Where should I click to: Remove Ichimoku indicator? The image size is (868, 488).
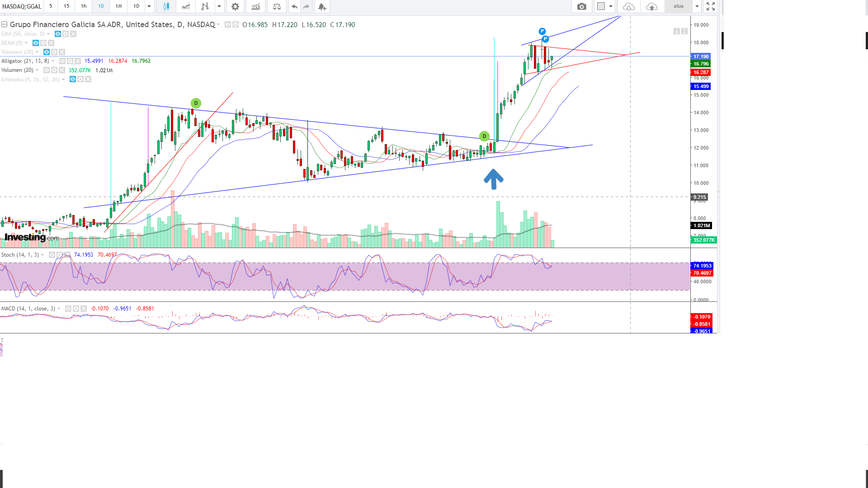click(88, 80)
